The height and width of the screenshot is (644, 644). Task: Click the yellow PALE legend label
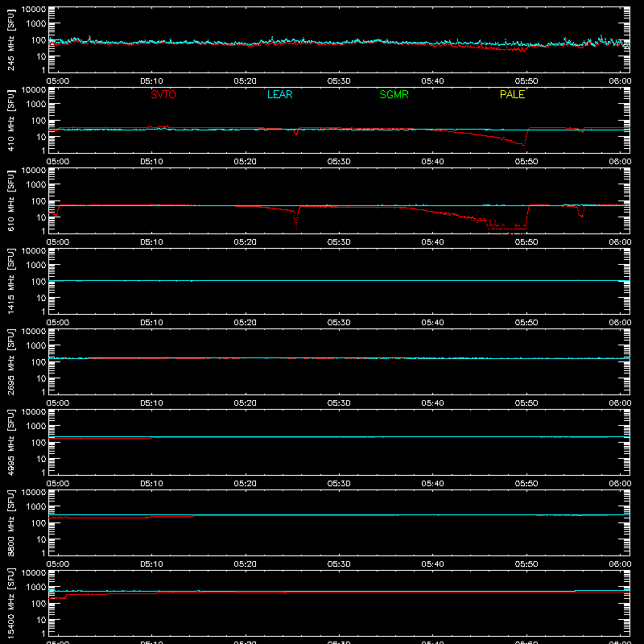512,94
